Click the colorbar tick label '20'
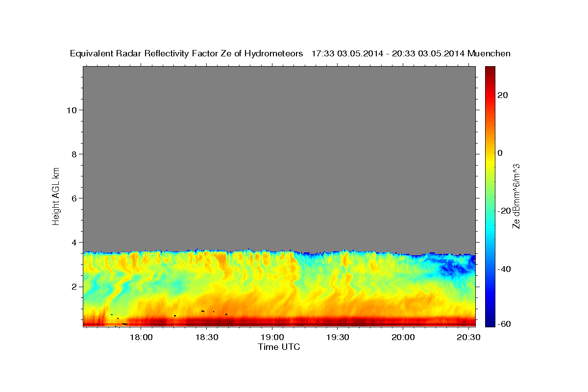 point(503,95)
